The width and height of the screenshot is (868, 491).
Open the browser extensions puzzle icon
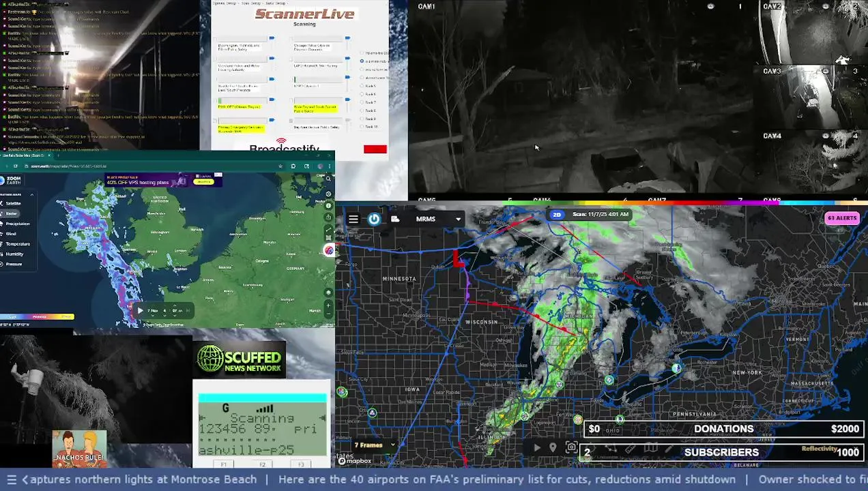293,166
